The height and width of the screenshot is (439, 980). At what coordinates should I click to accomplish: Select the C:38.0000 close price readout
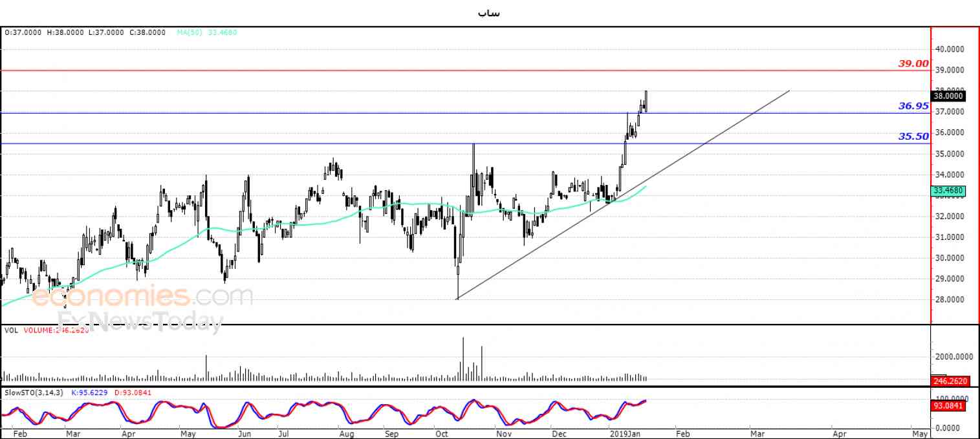coord(147,32)
